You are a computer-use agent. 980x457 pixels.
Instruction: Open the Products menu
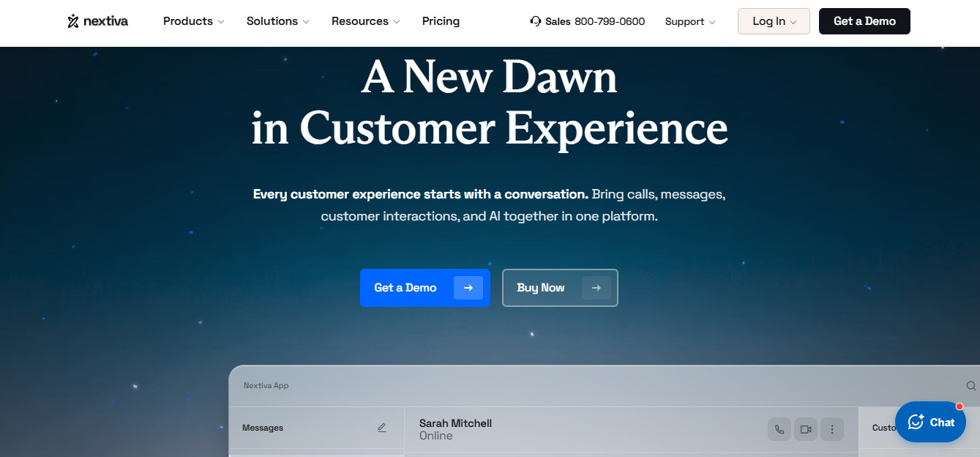click(193, 21)
